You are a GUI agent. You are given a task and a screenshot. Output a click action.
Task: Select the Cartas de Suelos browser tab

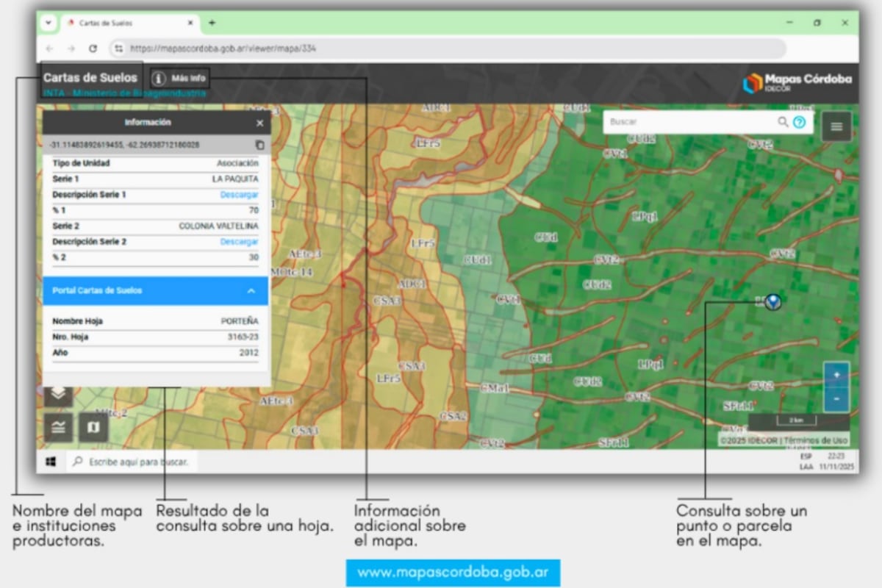pyautogui.click(x=129, y=23)
